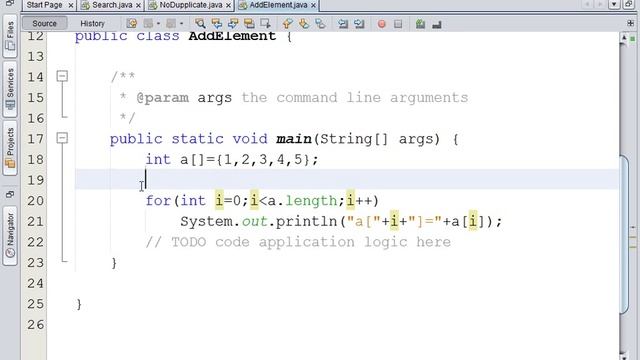This screenshot has width=640, height=360.
Task: Jump to the Last Edit location icon
Action: click(131, 24)
